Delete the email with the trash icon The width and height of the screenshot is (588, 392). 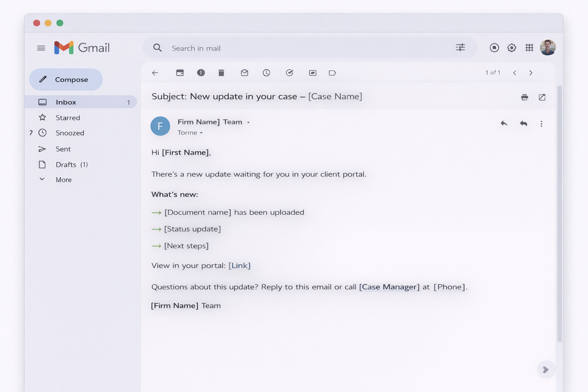[221, 73]
